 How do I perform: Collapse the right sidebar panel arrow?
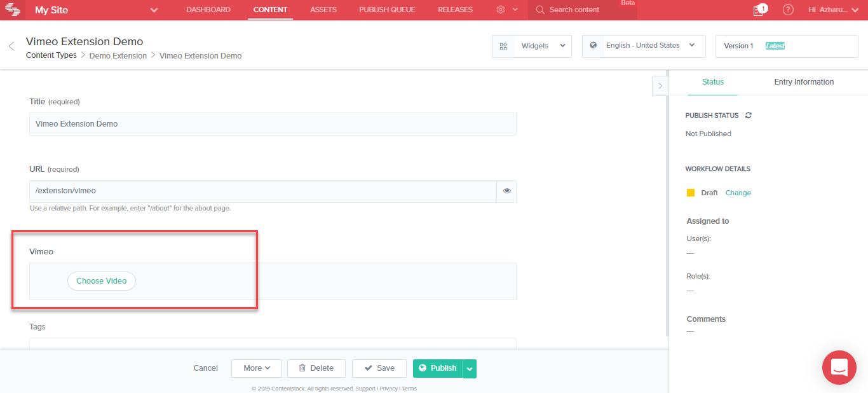coord(660,85)
